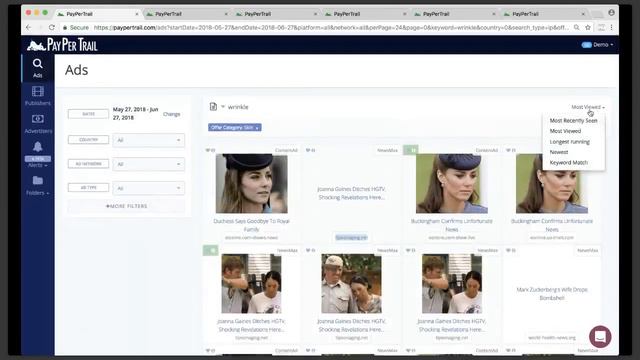The image size is (640, 360).
Task: Switch to the first PayPerTrail browser tab
Action: click(x=98, y=14)
